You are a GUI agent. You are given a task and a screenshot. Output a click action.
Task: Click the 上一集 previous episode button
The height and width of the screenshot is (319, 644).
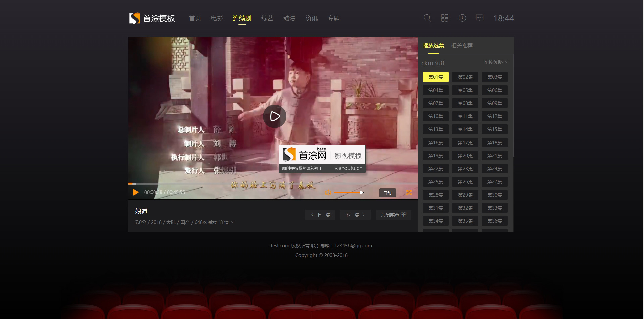(320, 215)
